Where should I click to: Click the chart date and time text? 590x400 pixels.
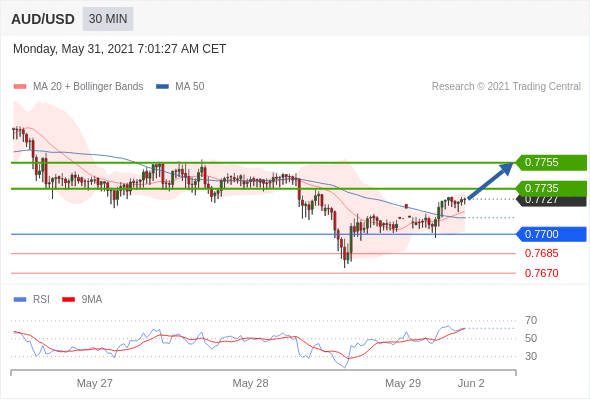tap(120, 49)
